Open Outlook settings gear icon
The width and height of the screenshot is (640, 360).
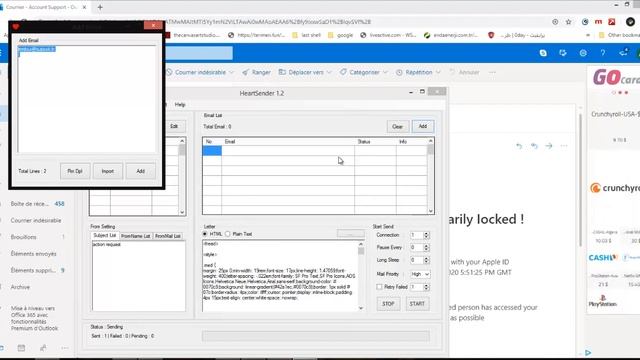[x=583, y=53]
